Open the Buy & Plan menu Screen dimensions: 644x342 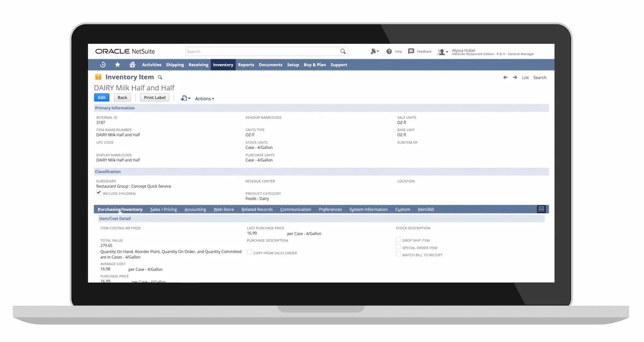tap(314, 64)
